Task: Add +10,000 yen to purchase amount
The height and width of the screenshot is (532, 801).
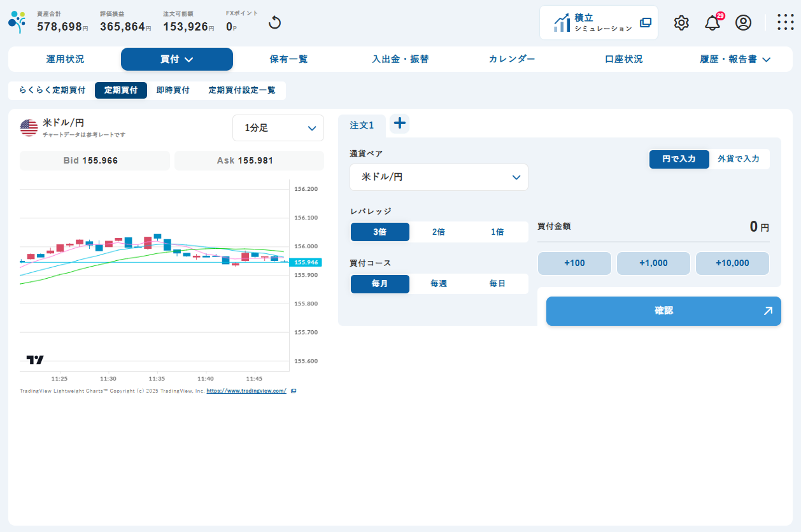Action: pos(732,263)
